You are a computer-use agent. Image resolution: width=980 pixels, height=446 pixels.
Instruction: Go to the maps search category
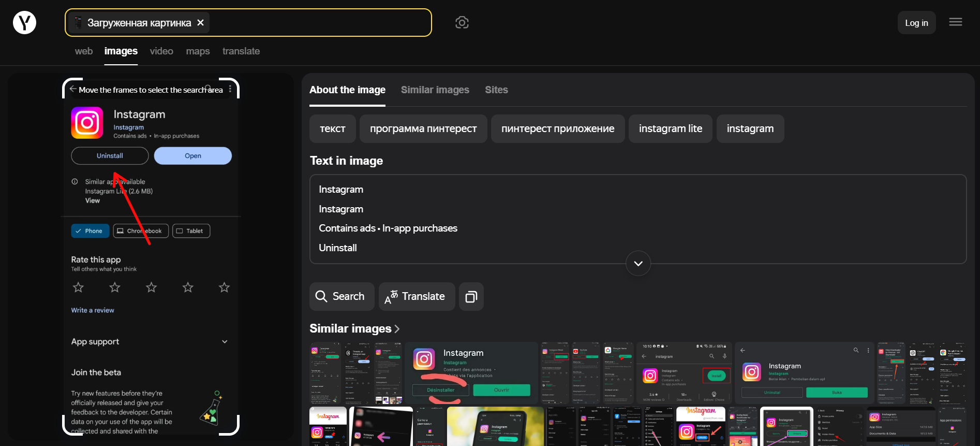[198, 51]
